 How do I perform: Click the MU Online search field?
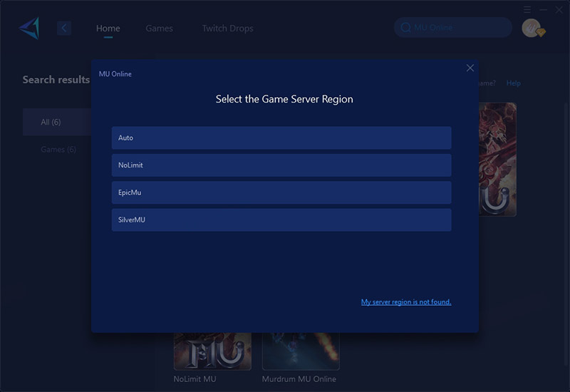(453, 28)
